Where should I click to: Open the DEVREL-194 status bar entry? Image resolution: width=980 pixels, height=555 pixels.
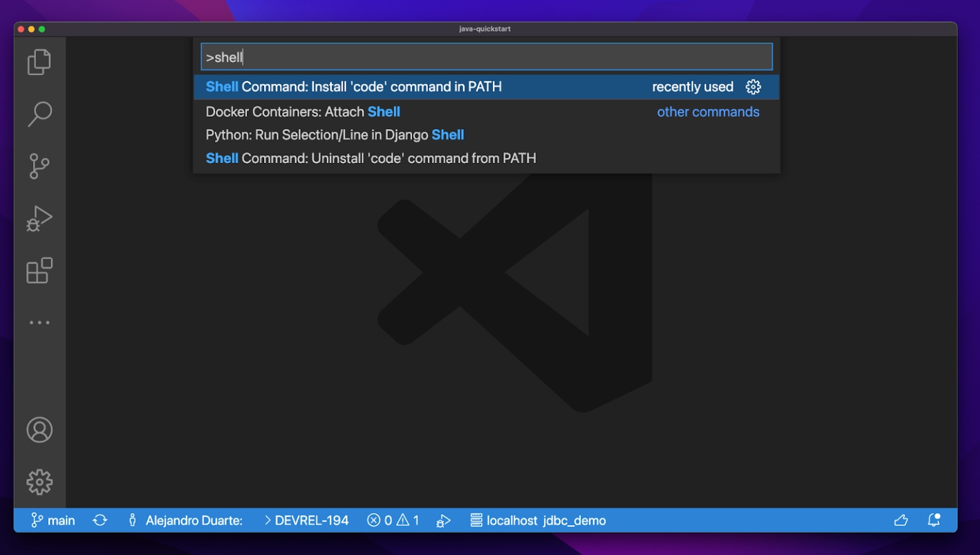(306, 520)
